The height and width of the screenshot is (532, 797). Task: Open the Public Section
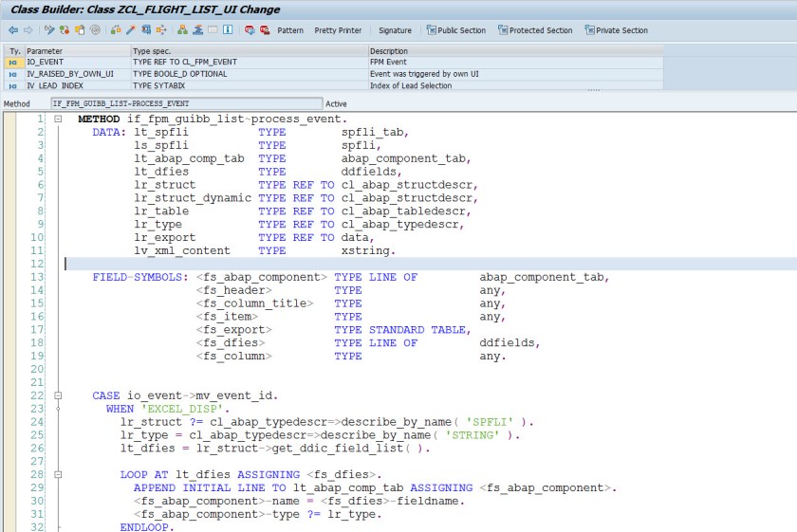[x=455, y=30]
